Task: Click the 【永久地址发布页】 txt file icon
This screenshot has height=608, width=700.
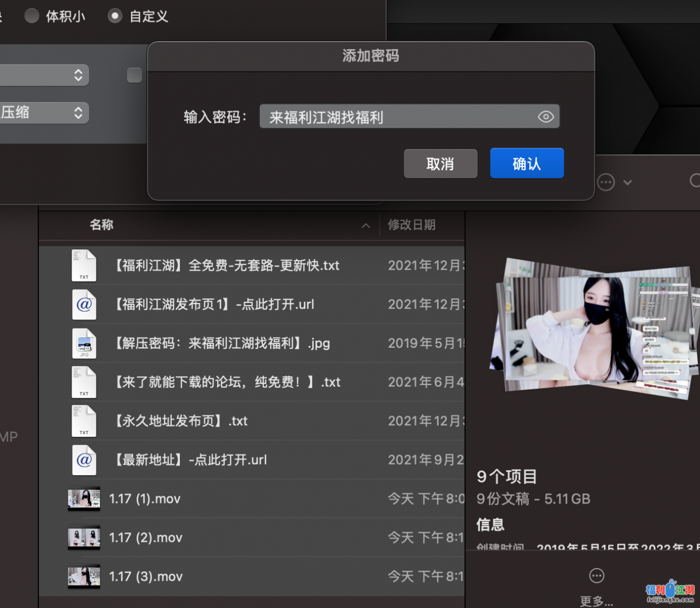Action: point(84,421)
